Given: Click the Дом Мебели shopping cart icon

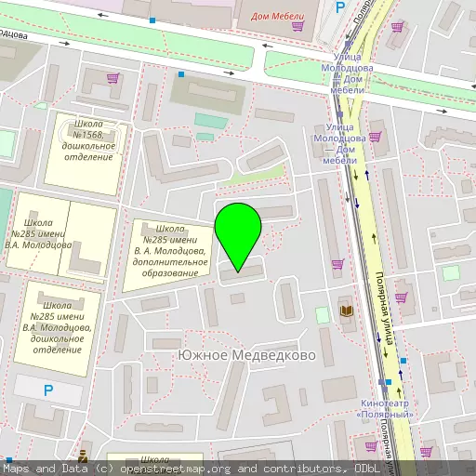Looking at the screenshot, I should (x=298, y=26).
